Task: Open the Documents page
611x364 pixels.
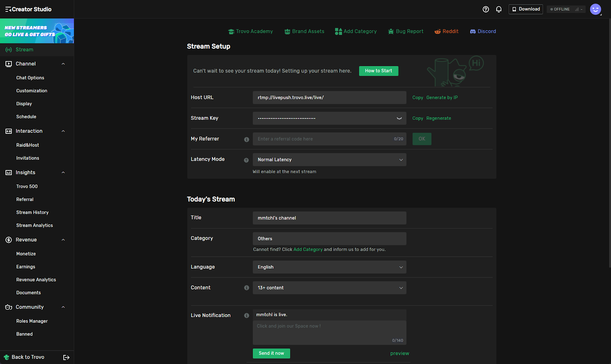Action: (x=28, y=293)
